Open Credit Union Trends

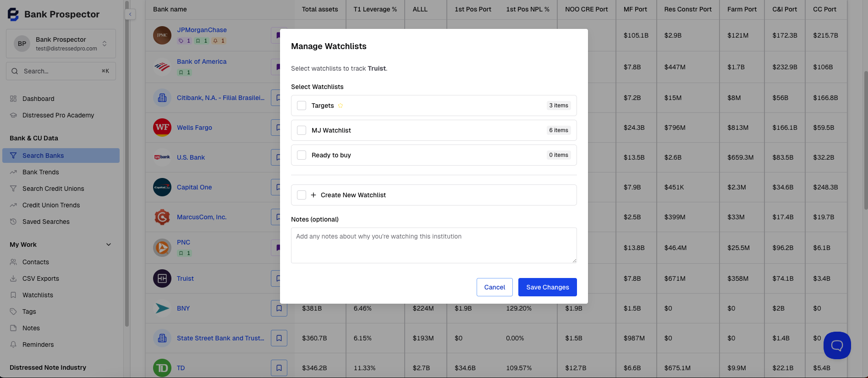51,205
